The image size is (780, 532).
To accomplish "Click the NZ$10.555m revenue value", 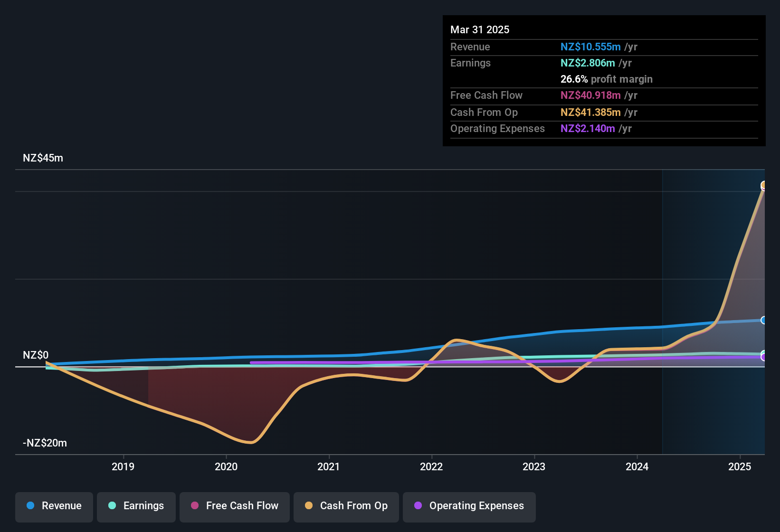I will (x=590, y=47).
